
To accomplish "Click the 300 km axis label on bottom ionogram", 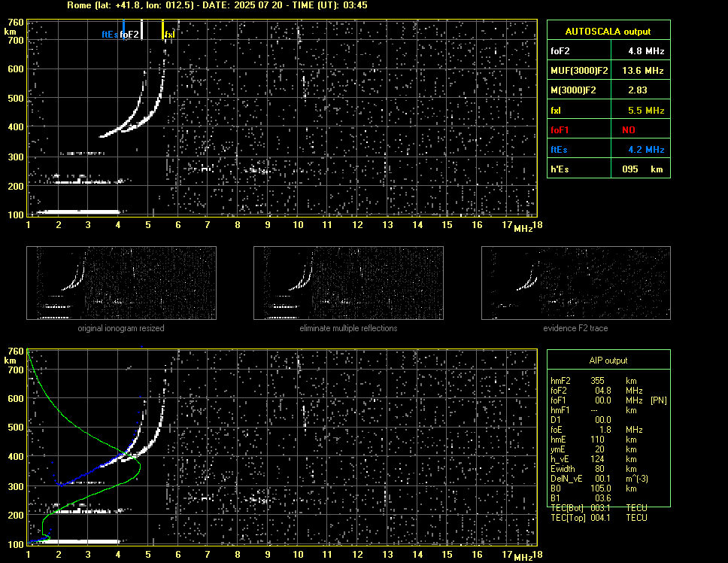I will point(16,487).
